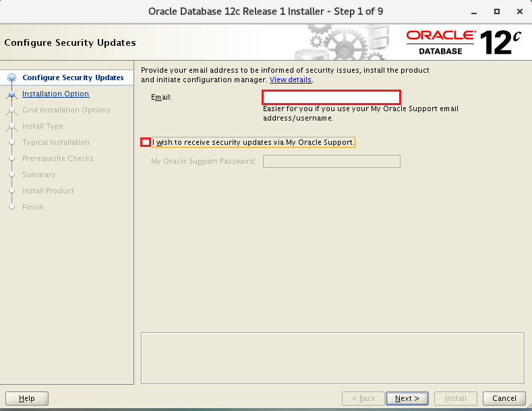Click the Configure Security Updates step bullet icon

(12, 78)
